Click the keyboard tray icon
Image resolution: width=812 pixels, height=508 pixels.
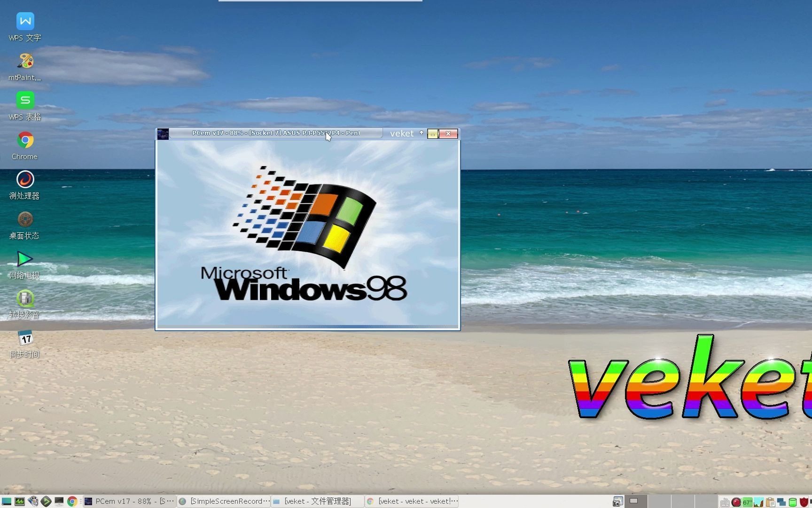pyautogui.click(x=725, y=502)
